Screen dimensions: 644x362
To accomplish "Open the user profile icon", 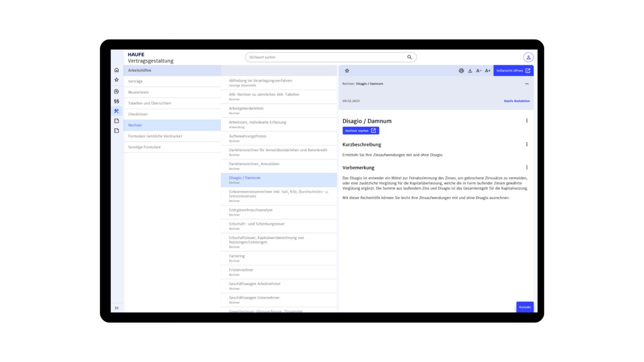I will point(528,57).
